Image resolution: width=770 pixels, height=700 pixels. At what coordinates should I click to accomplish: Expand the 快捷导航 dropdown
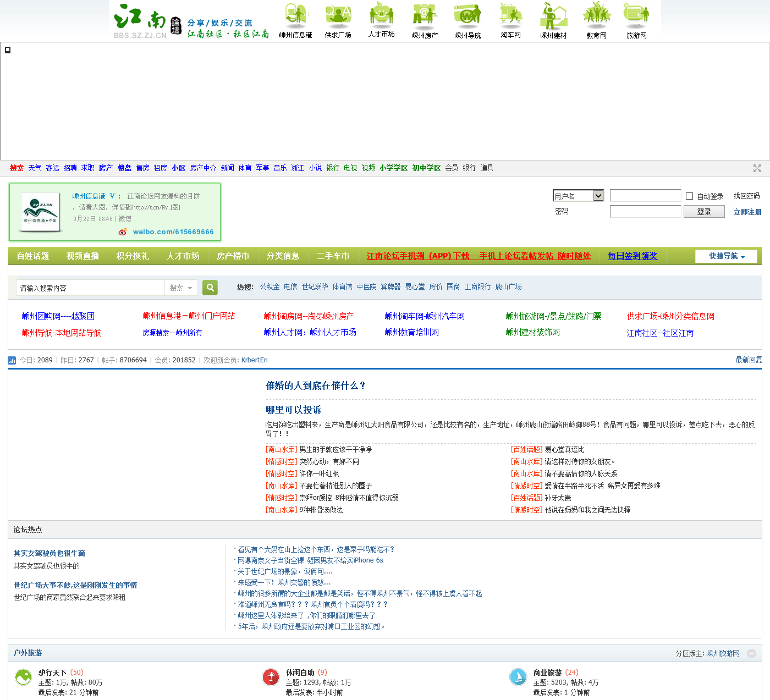tap(726, 256)
